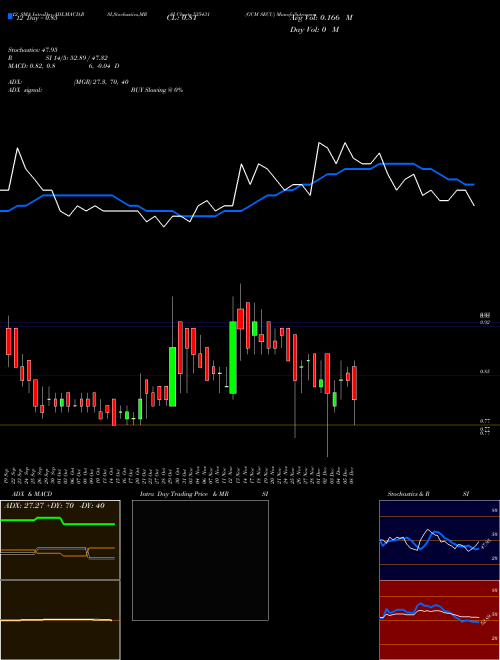This screenshot has width=500, height=660.
Task: Click the 'Stochastics & R SI' panel title
Action: [428, 494]
